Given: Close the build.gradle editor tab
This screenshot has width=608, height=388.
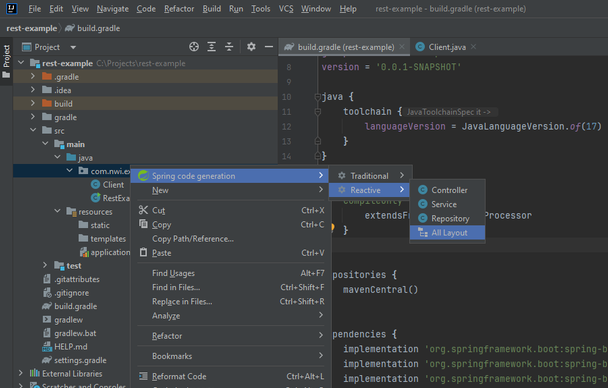Looking at the screenshot, I should pyautogui.click(x=402, y=47).
